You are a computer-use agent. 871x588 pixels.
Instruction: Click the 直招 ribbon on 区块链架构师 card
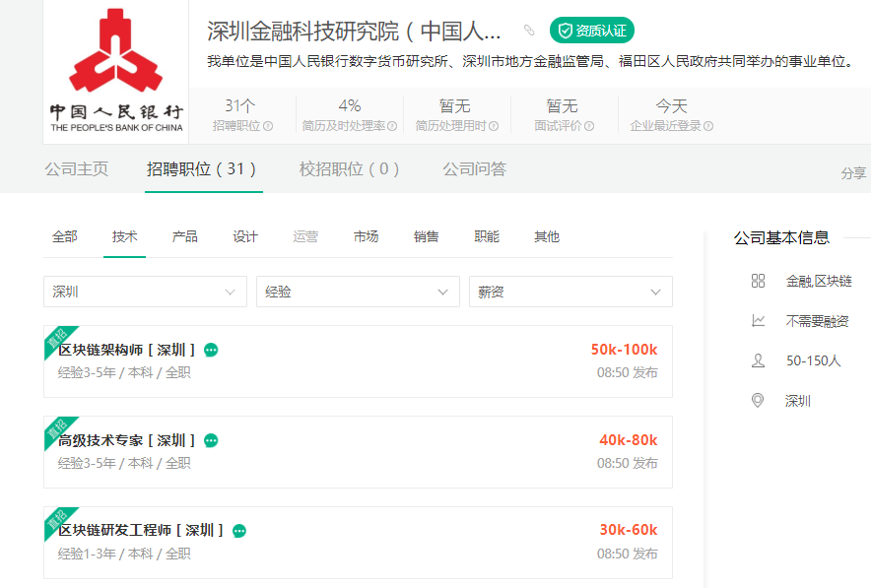click(x=57, y=339)
